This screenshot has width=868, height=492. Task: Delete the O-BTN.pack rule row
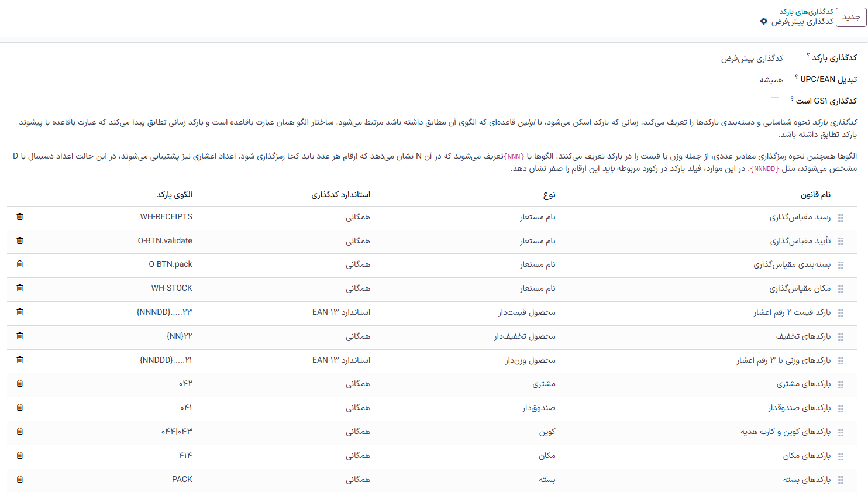coord(20,264)
